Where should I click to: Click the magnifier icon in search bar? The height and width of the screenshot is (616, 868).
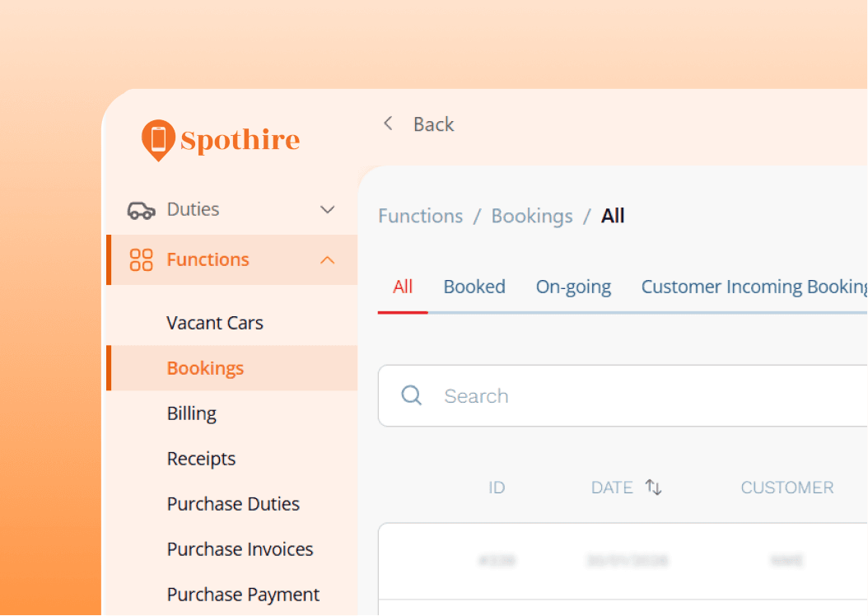(x=412, y=396)
